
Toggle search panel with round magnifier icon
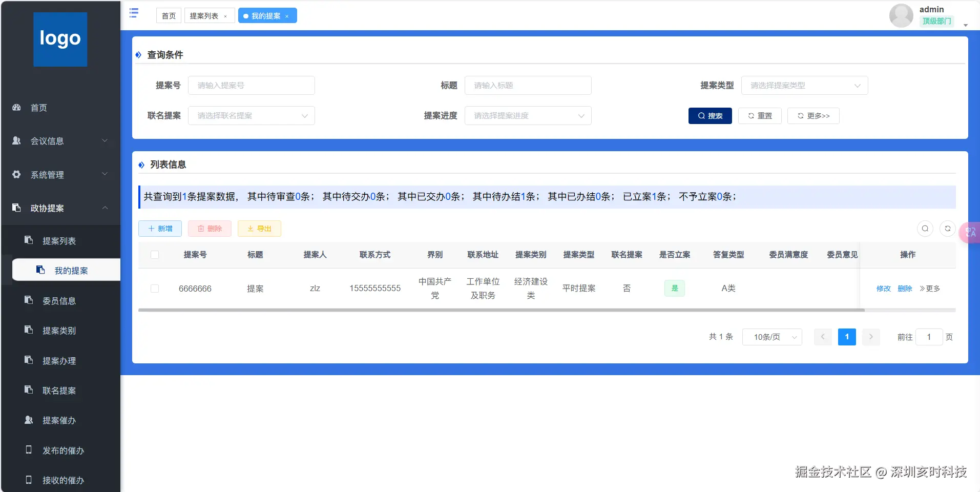(x=925, y=229)
